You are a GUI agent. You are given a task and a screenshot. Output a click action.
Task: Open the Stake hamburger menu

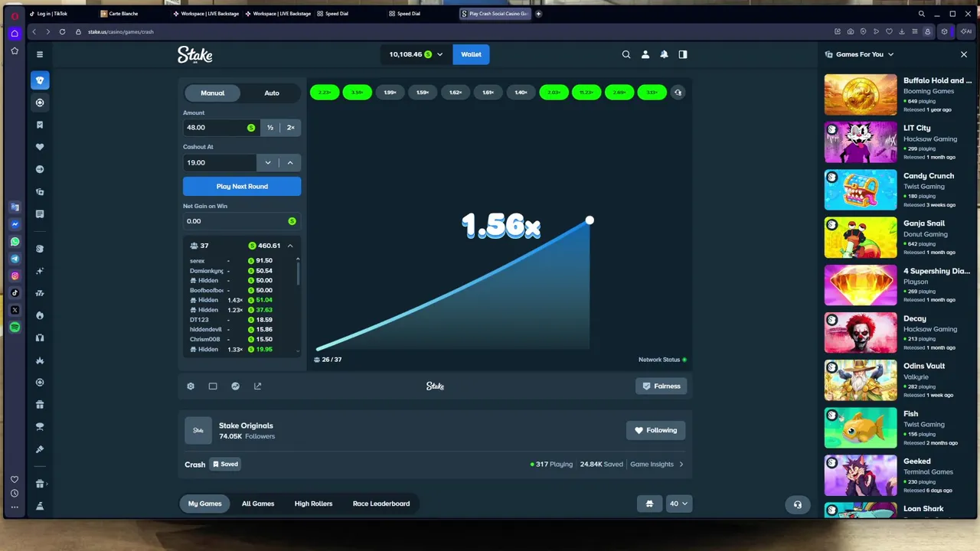[40, 54]
